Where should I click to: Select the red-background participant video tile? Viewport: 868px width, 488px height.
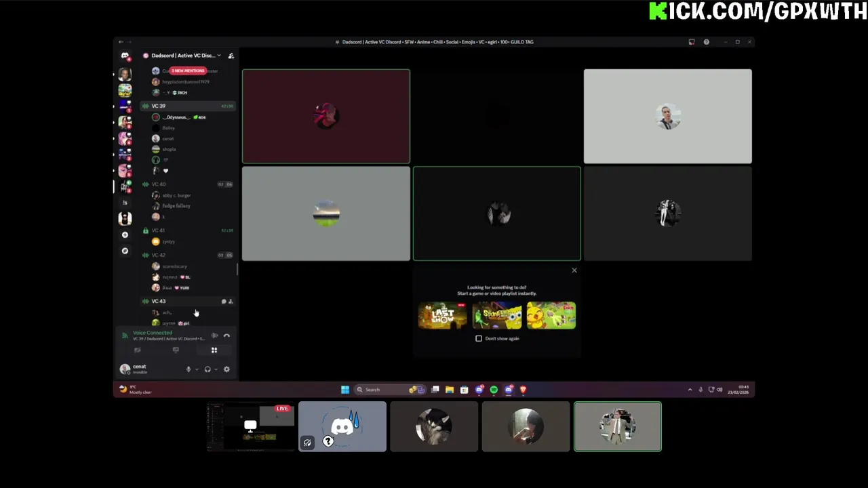(326, 116)
